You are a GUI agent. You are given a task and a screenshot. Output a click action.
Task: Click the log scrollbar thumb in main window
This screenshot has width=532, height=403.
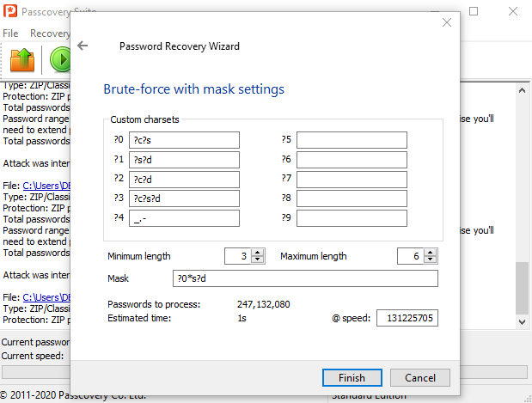522,288
